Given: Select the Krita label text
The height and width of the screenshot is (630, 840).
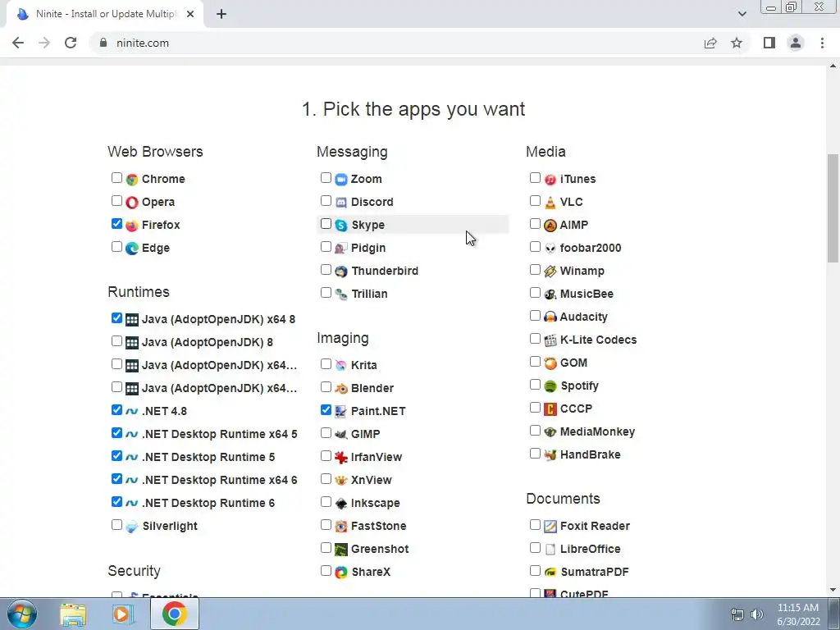Looking at the screenshot, I should pyautogui.click(x=363, y=365).
